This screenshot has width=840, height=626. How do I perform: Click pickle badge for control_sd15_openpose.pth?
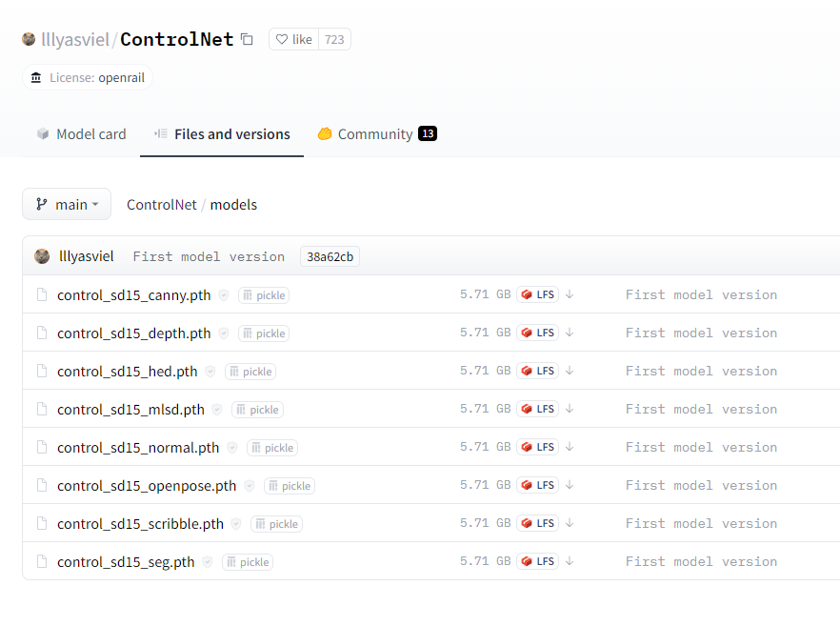290,486
